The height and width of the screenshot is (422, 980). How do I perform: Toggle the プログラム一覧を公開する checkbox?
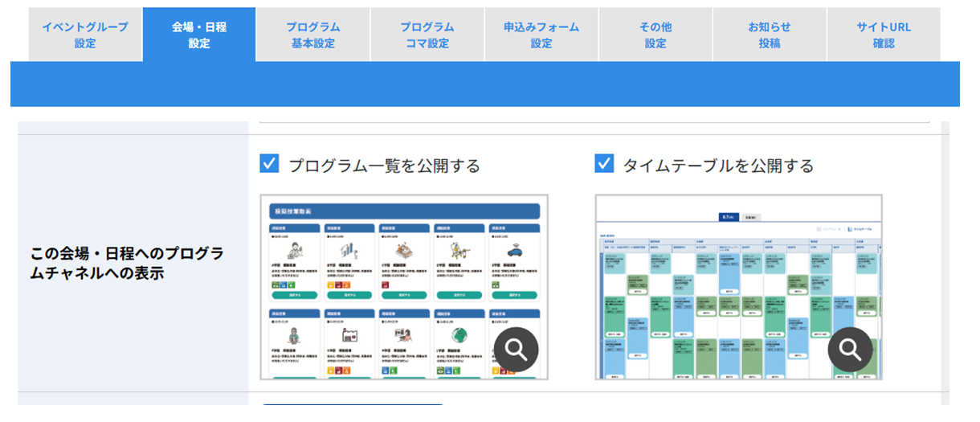pyautogui.click(x=269, y=164)
